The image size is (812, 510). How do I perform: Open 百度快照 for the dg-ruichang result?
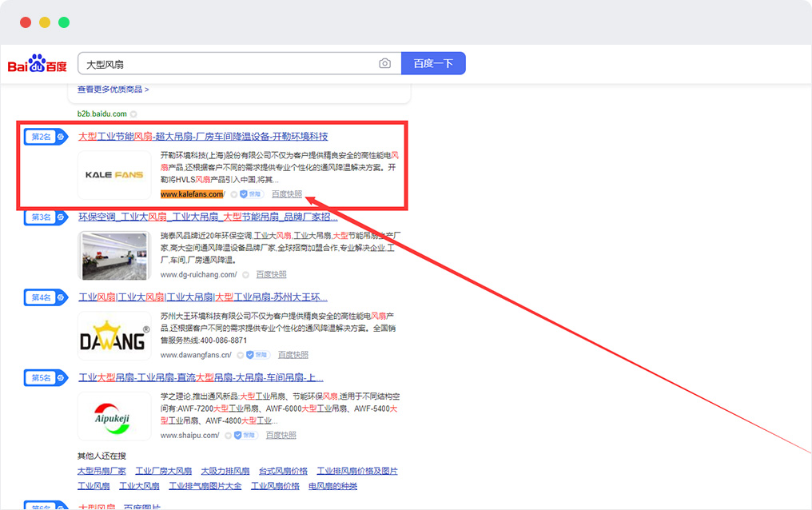click(272, 274)
